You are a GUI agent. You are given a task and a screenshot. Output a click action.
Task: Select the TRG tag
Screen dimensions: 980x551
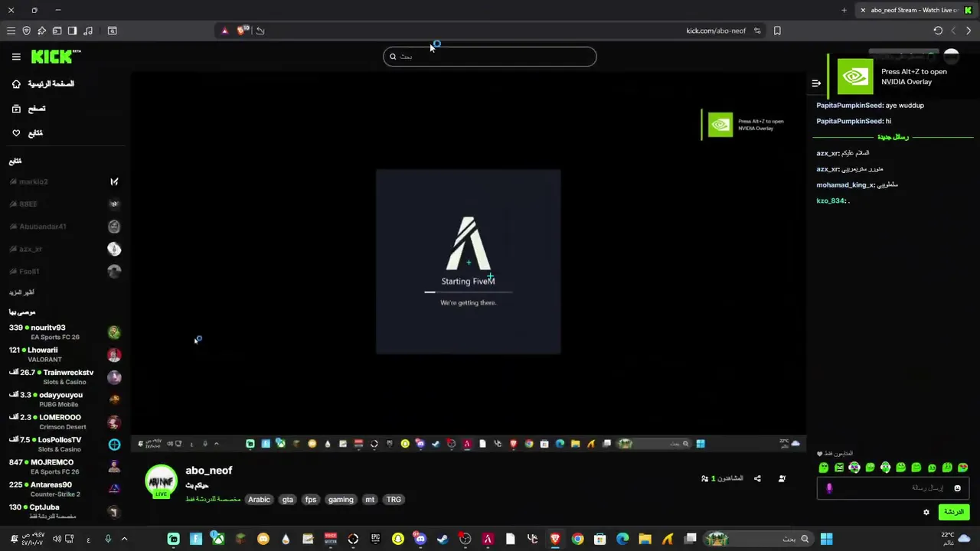pos(394,500)
